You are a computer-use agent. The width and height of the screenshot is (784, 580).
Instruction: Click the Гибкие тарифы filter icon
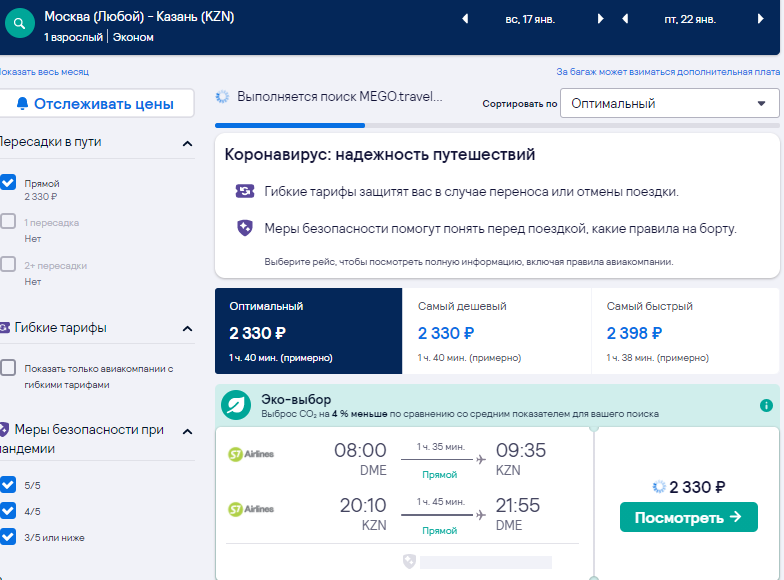tap(4, 328)
